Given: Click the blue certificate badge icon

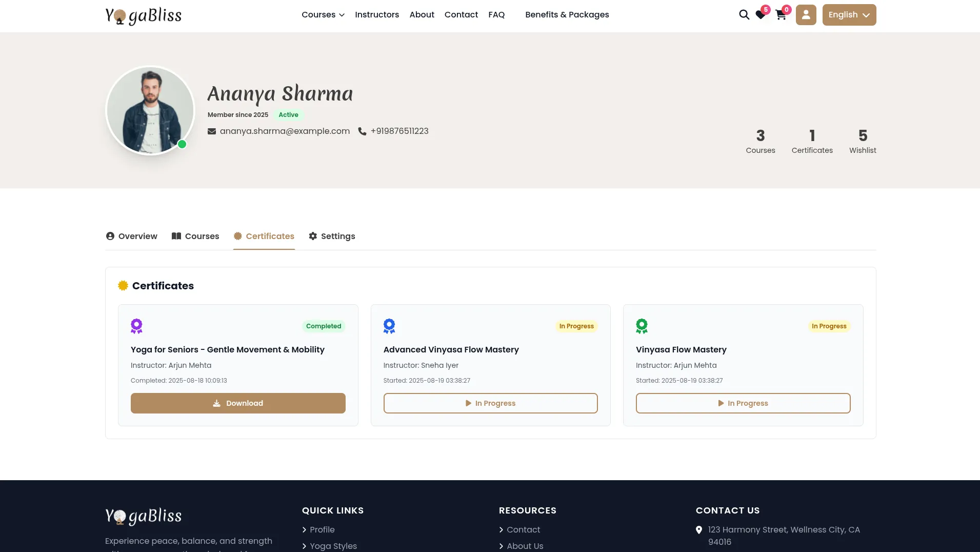Looking at the screenshot, I should pos(389,326).
